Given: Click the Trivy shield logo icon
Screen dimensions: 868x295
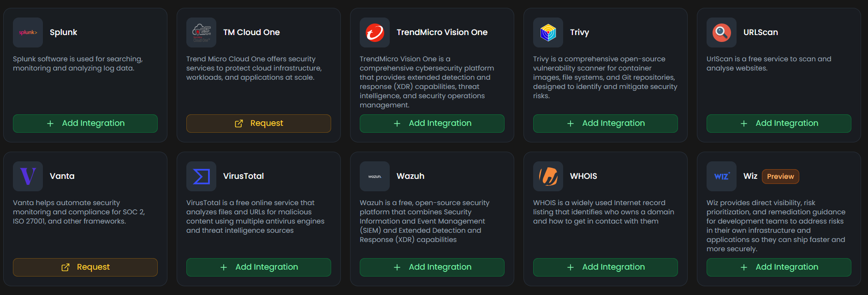Looking at the screenshot, I should [x=548, y=32].
